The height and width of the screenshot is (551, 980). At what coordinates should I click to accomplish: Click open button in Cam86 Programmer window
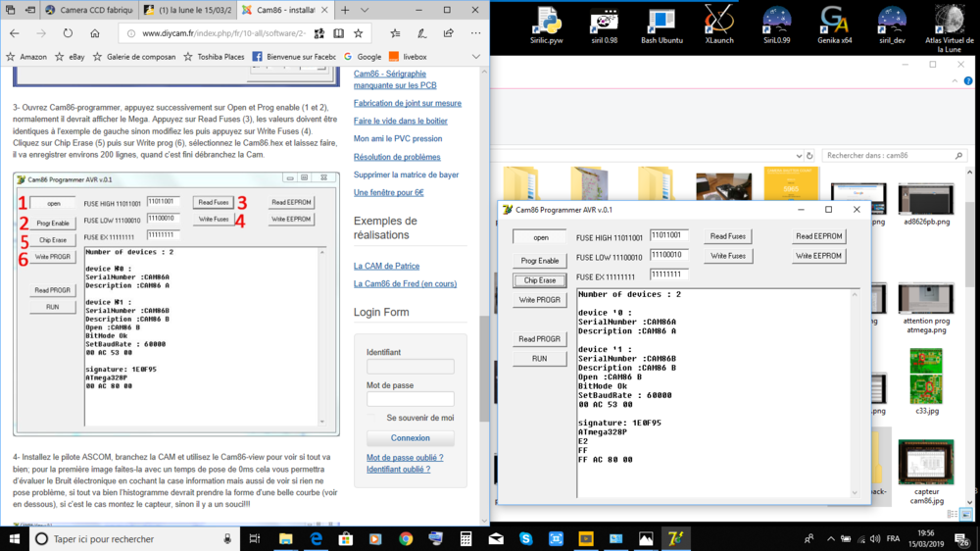pos(539,237)
